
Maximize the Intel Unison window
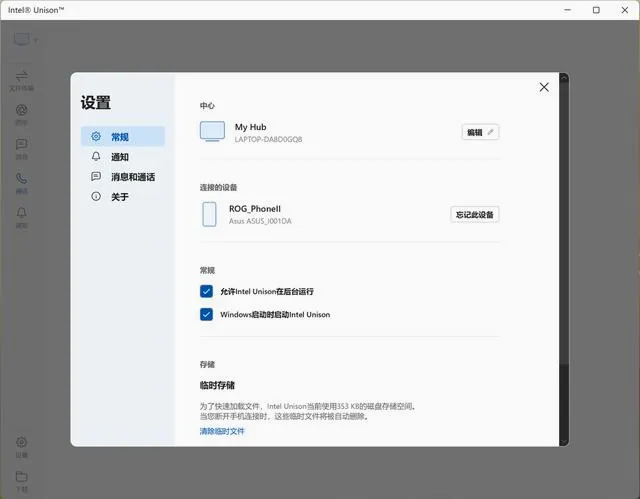pyautogui.click(x=596, y=10)
